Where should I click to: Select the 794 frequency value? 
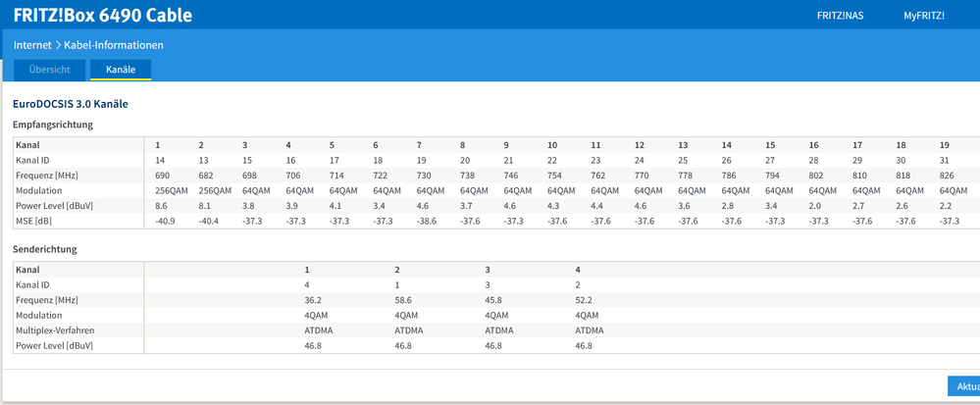click(773, 176)
